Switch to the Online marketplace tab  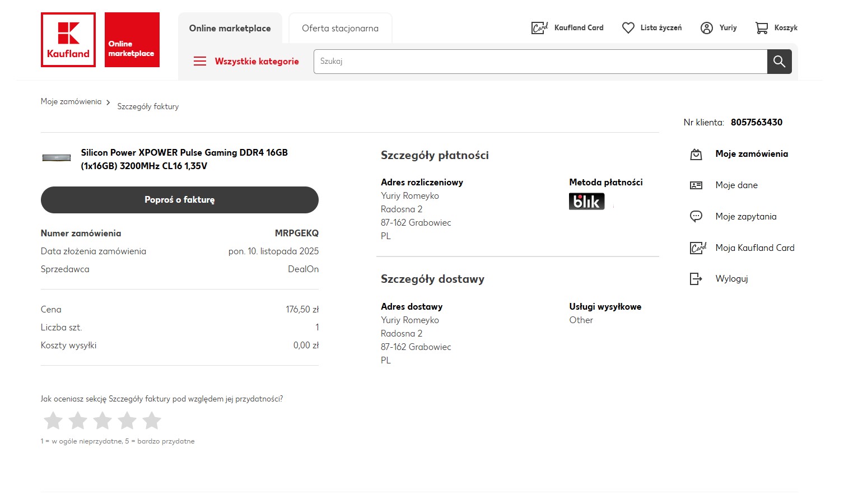230,29
